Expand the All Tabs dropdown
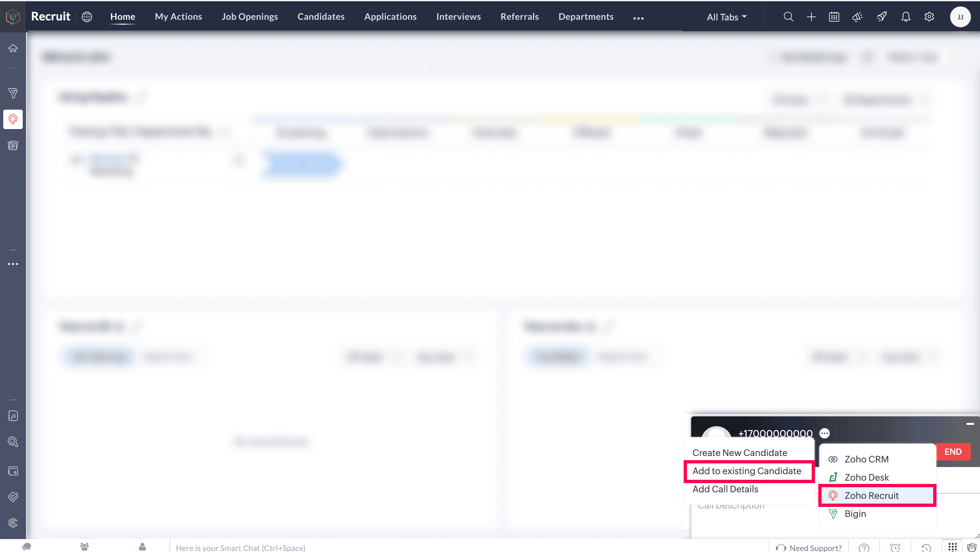 (727, 17)
